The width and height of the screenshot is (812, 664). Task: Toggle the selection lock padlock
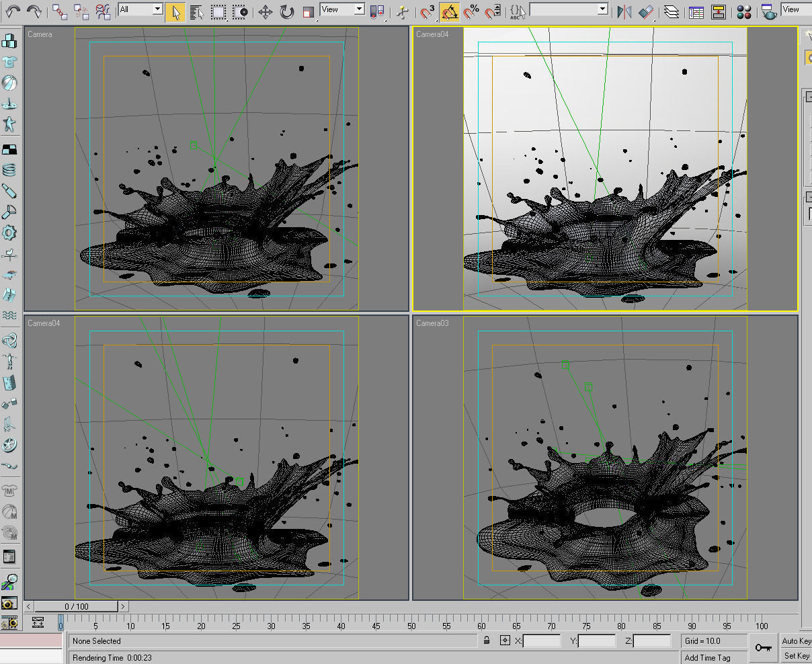(486, 640)
